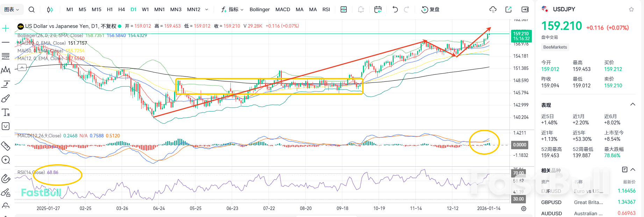Viewport: 644px width, 217px height.
Task: Switch to W1 timeframe
Action: pyautogui.click(x=145, y=9)
